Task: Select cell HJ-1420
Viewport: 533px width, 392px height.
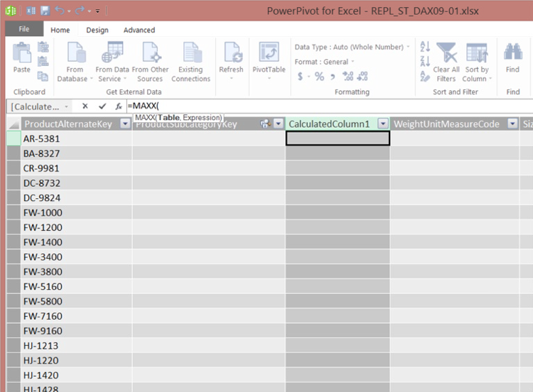Action: pos(77,376)
